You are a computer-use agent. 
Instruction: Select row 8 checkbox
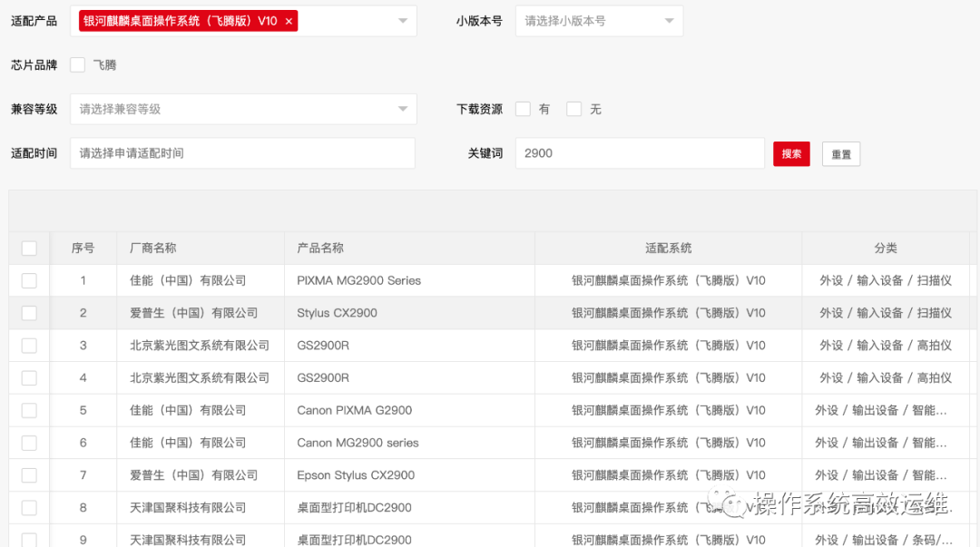click(x=29, y=508)
